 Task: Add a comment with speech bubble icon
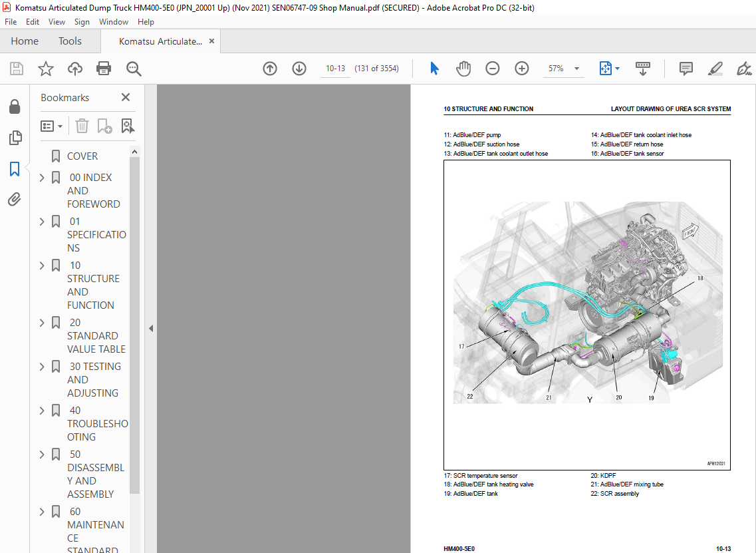[686, 69]
